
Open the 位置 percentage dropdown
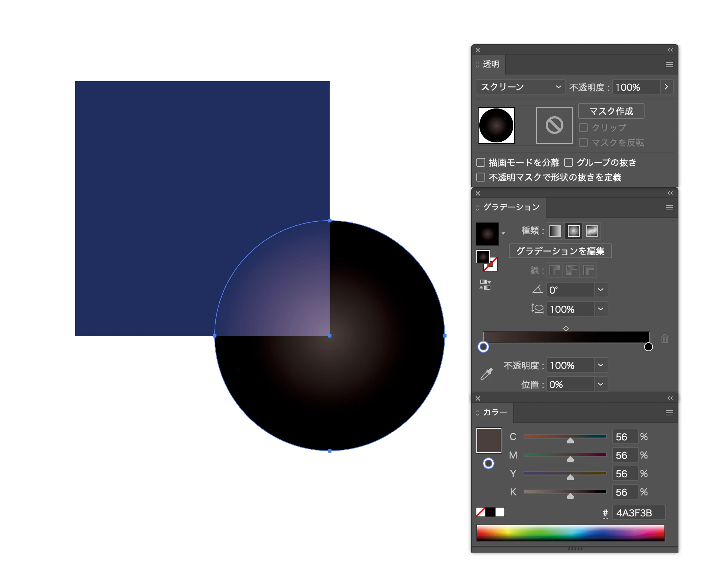tap(601, 384)
